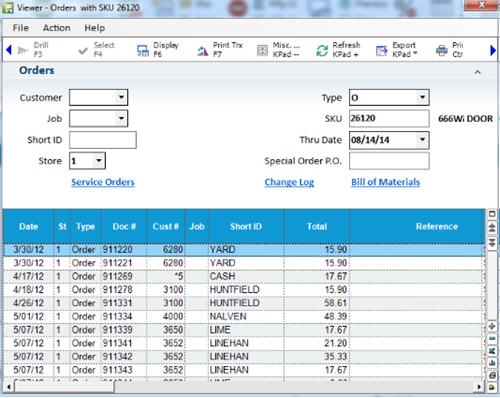Expand the Customer dropdown
This screenshot has height=398, width=500.
121,97
